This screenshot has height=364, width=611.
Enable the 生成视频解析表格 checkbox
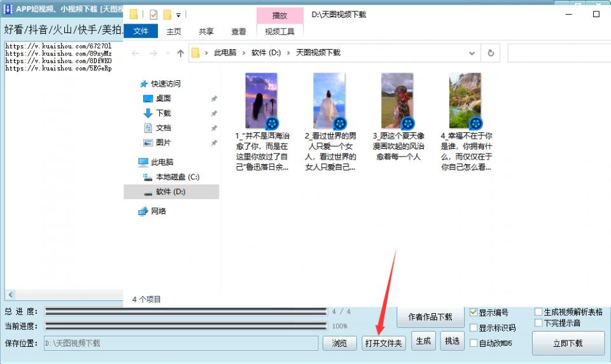point(538,312)
